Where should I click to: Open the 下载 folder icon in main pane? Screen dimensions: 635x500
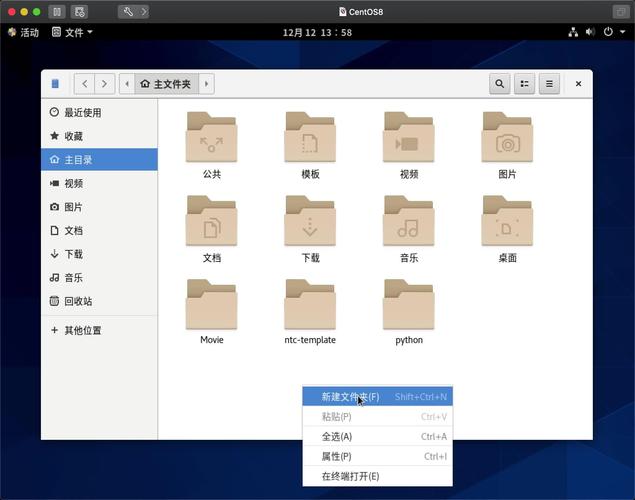[x=310, y=221]
